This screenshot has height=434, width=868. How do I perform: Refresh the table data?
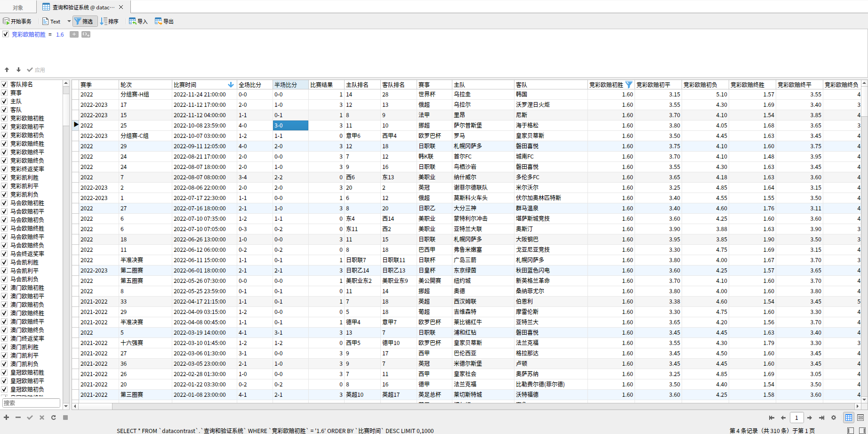53,418
